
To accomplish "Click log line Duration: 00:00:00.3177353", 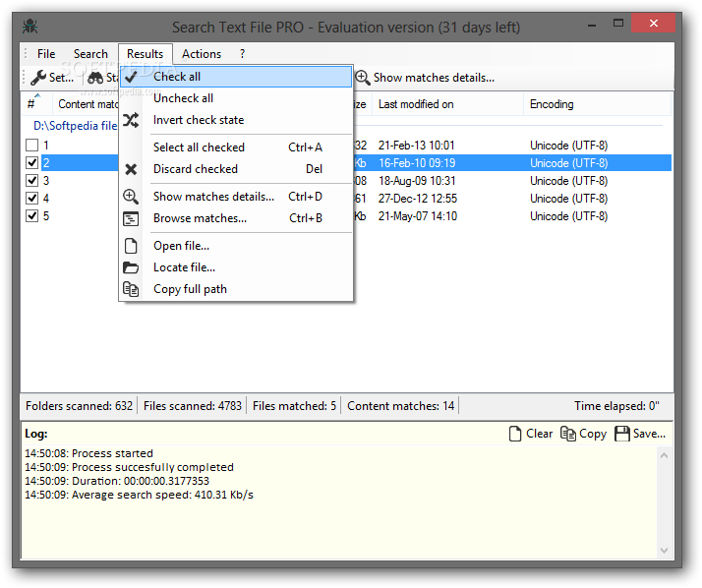I will (117, 481).
